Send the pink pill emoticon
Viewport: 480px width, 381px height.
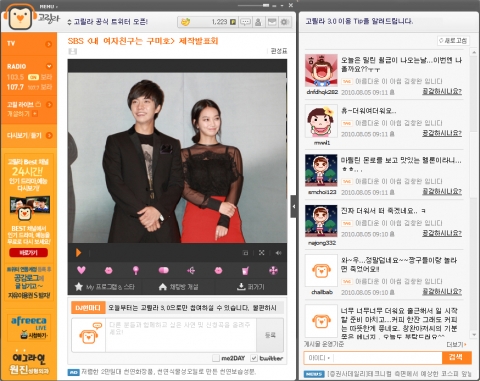coord(163,270)
